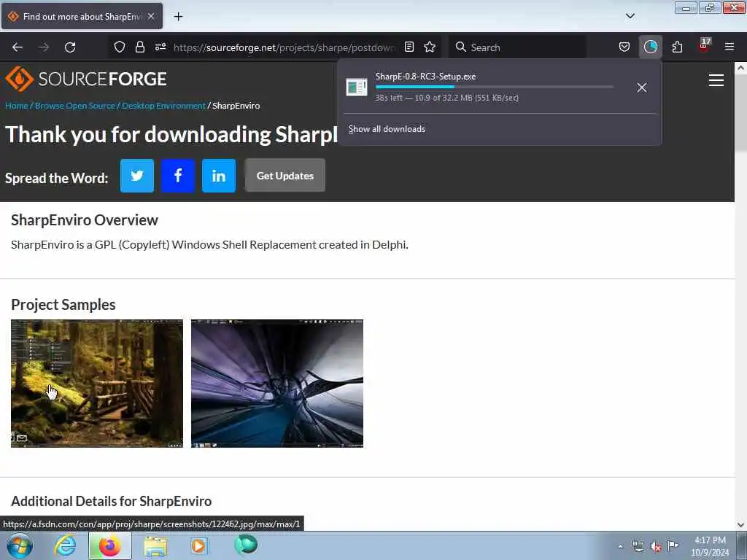Share on Twitter button

(x=136, y=176)
